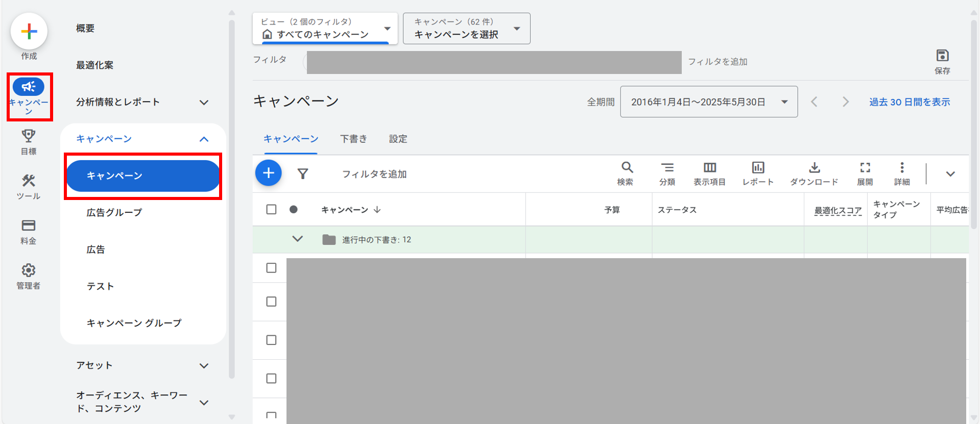
Task: Collapse the キャンペーン sidebar section
Action: pyautogui.click(x=204, y=139)
